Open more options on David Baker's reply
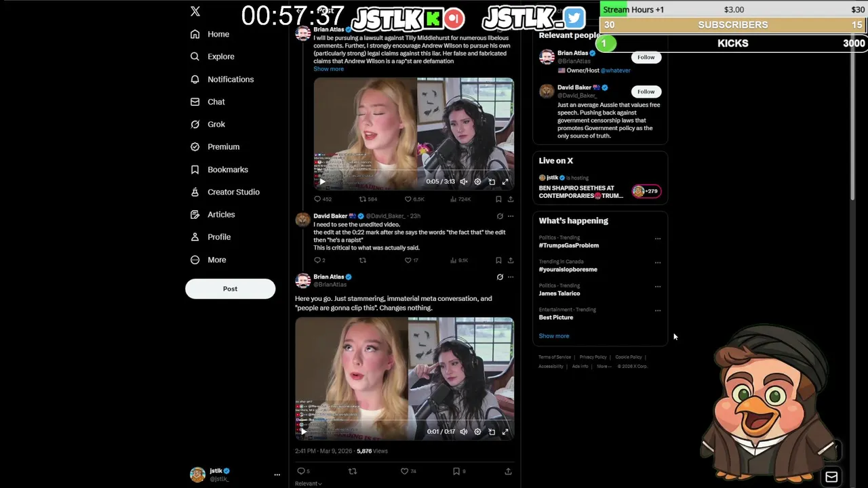This screenshot has width=868, height=488. pos(511,216)
